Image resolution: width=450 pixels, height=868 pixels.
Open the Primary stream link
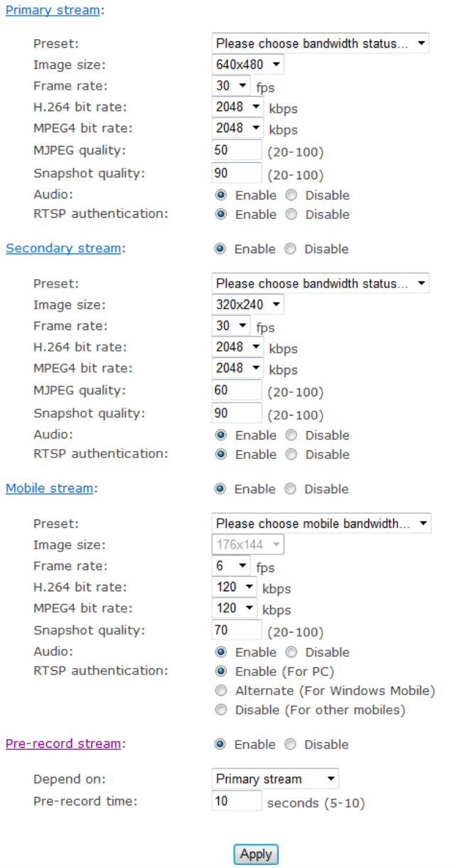pyautogui.click(x=53, y=10)
